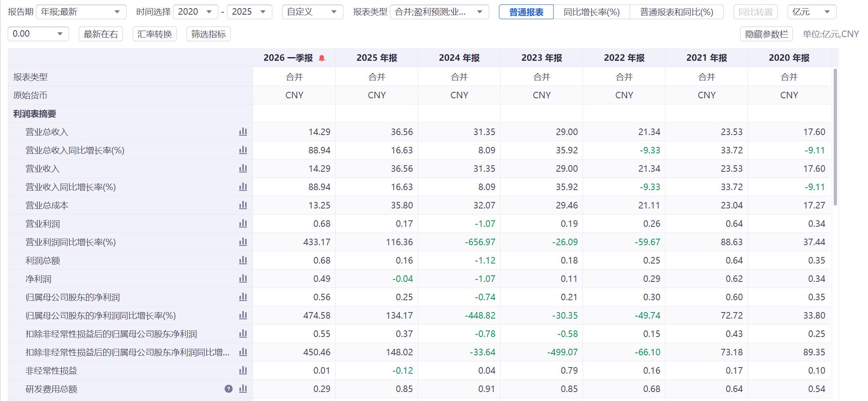The width and height of the screenshot is (868, 401).
Task: Open chart icon for 利润总额 row
Action: pos(243,260)
